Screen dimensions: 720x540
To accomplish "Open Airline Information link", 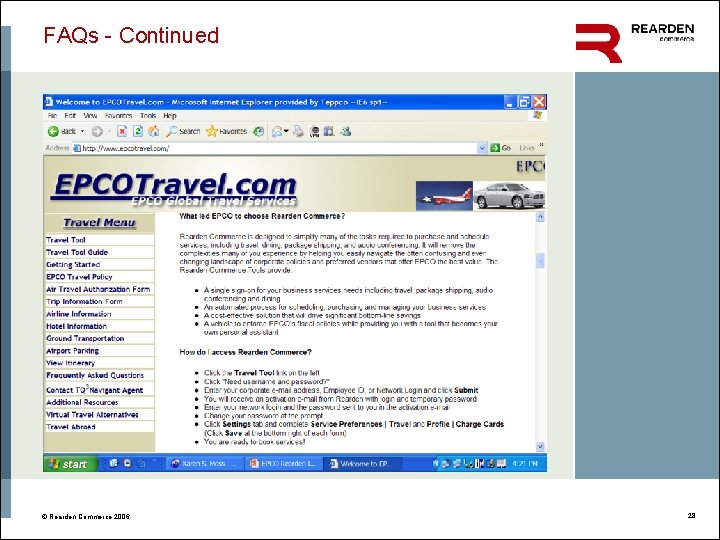I will click(x=79, y=314).
